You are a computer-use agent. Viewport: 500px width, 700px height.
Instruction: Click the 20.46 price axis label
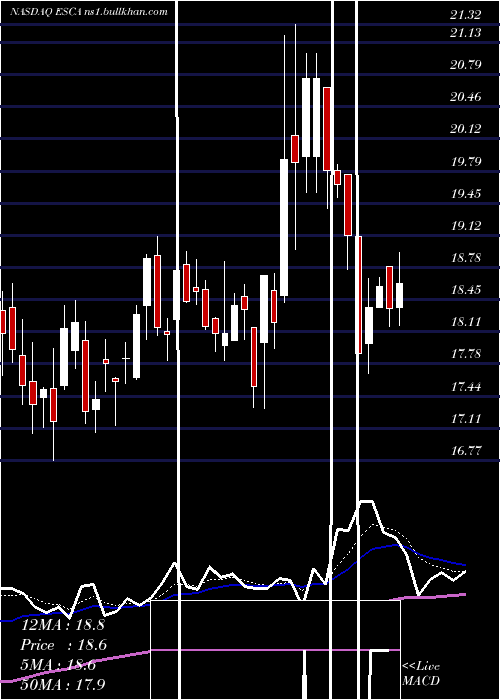pos(466,97)
